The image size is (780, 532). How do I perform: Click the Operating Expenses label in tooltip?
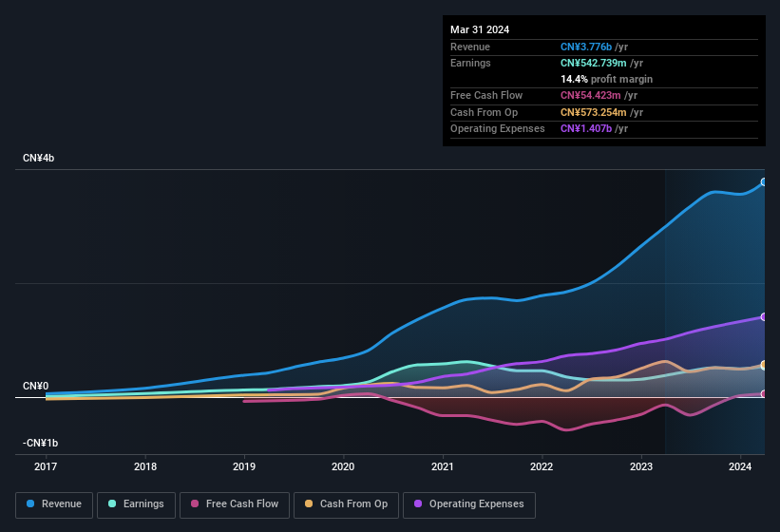click(x=498, y=128)
